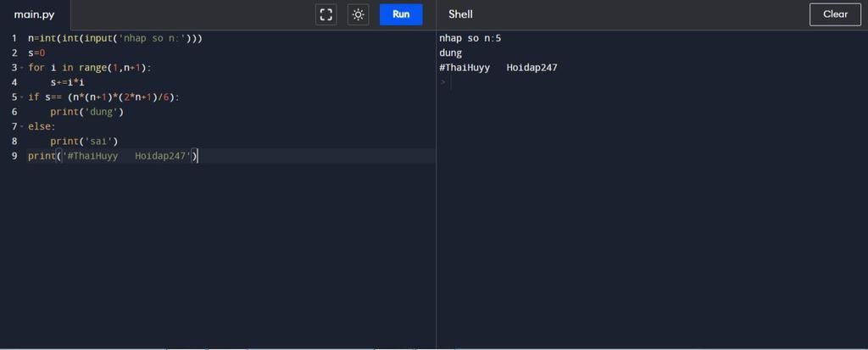Click the 'dung' output in Shell

pos(451,53)
